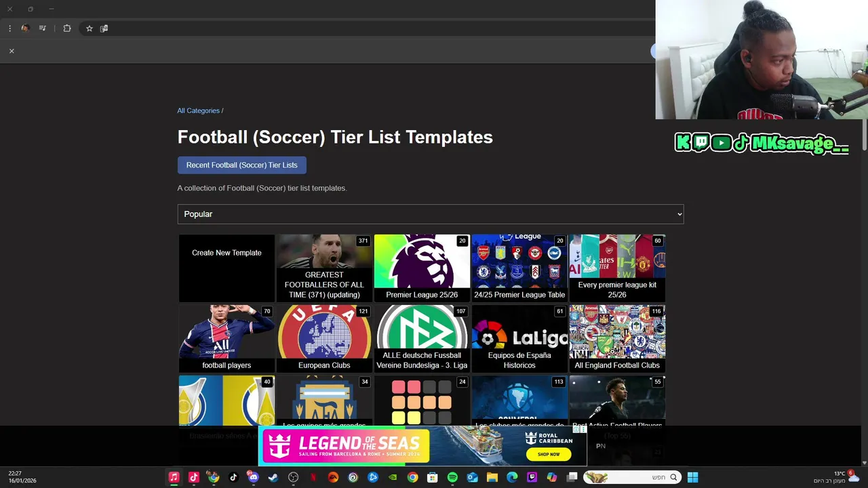This screenshot has height=488, width=868.
Task: Click the AdChoices icon on the banner ad
Action: point(576,429)
